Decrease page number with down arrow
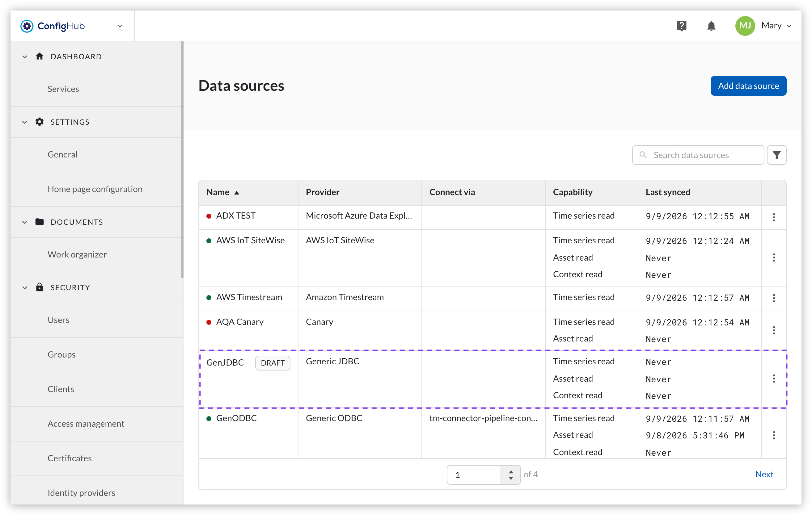The image size is (812, 515). [x=510, y=478]
